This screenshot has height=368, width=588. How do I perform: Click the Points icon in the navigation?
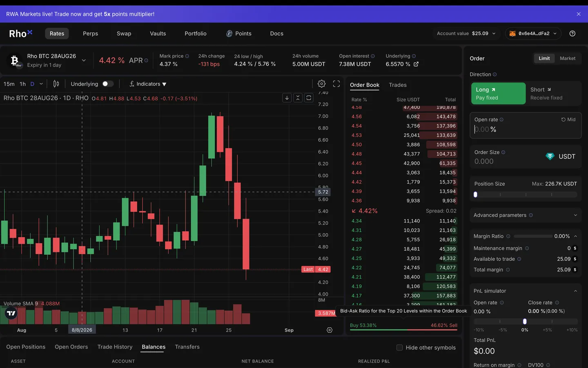(229, 34)
